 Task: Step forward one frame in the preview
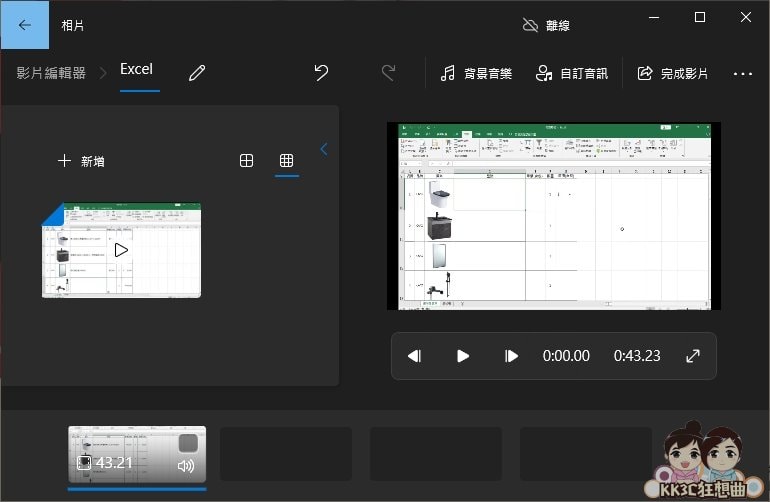click(511, 356)
